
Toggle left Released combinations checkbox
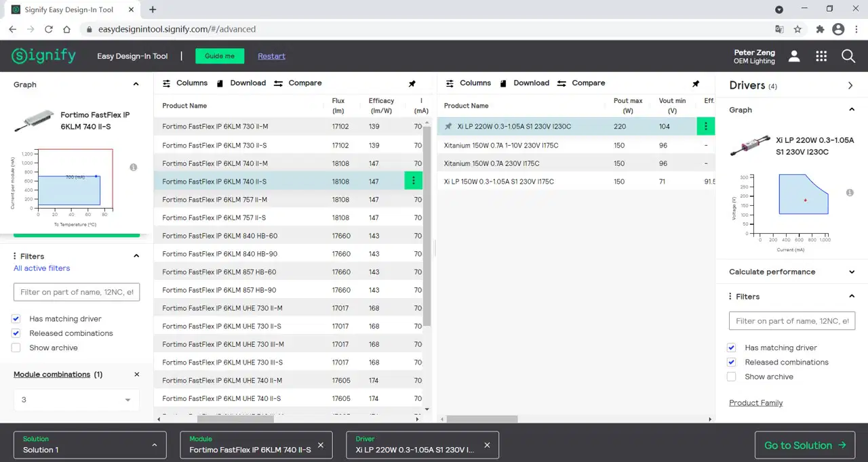pyautogui.click(x=16, y=333)
